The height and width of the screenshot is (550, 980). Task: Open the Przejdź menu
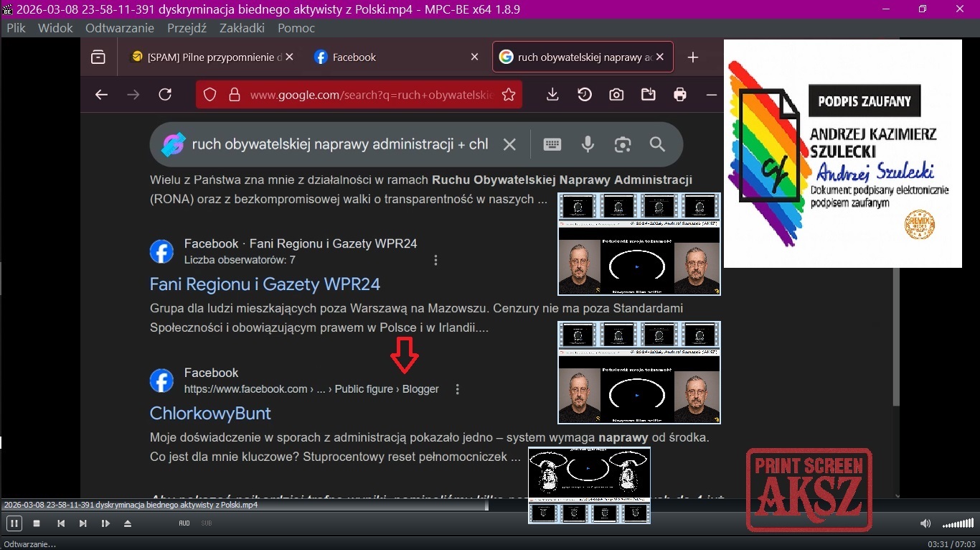click(x=187, y=28)
